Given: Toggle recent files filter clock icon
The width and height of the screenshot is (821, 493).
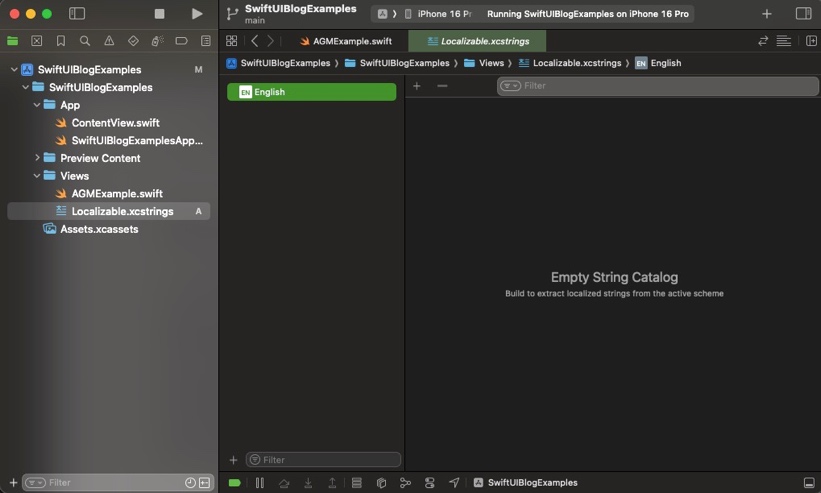Looking at the screenshot, I should tap(190, 483).
